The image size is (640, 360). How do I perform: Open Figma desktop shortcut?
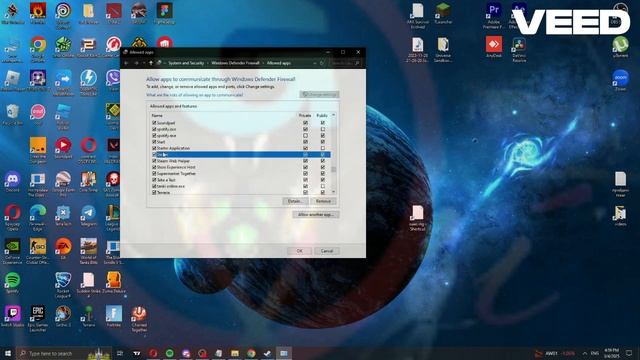coord(164,12)
